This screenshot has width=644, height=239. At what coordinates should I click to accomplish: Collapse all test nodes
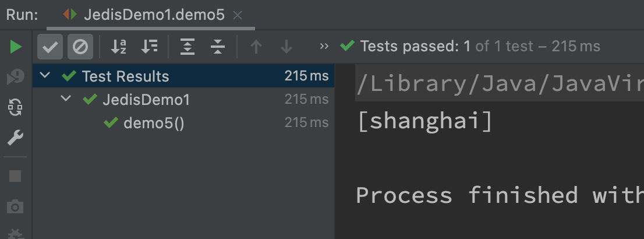click(x=218, y=47)
